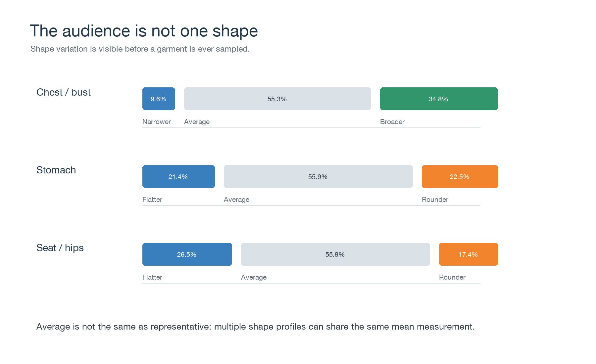
Task: Click the Rounder label under Stomach
Action: tap(435, 200)
